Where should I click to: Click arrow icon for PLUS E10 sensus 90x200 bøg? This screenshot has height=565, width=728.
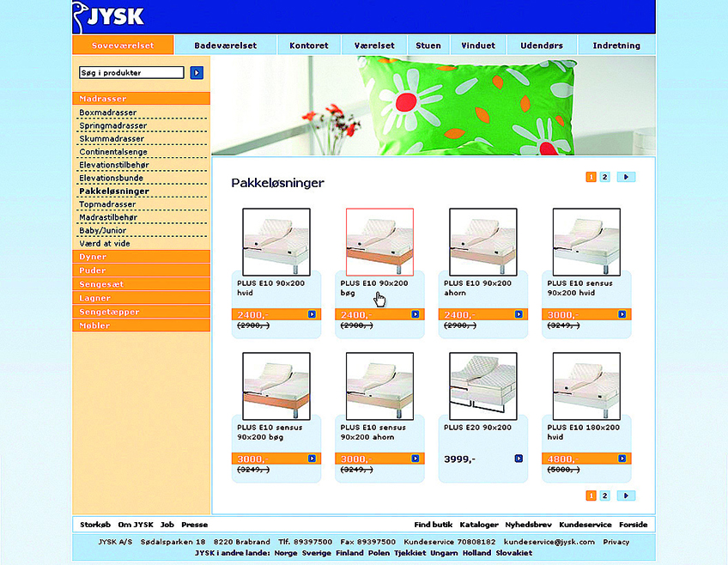(x=312, y=459)
